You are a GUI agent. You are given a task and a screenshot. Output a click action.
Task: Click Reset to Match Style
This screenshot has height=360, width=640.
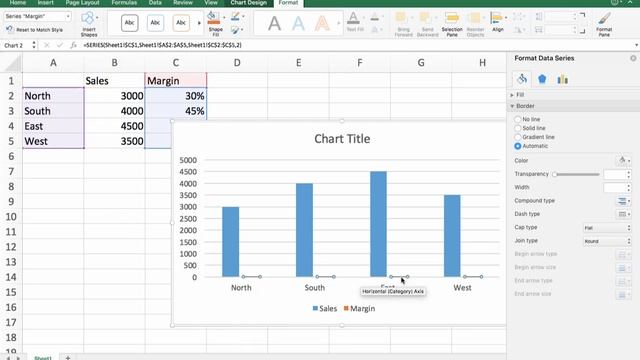coord(35,30)
